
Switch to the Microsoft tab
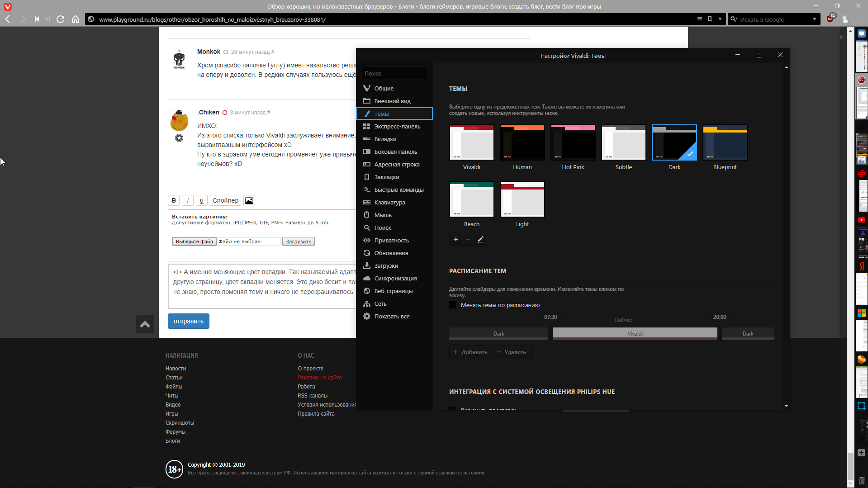coord(861,313)
